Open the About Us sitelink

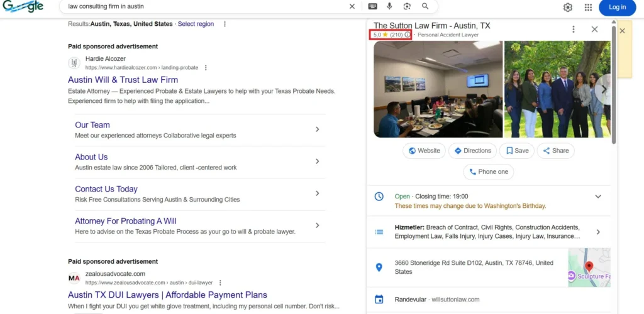point(91,157)
